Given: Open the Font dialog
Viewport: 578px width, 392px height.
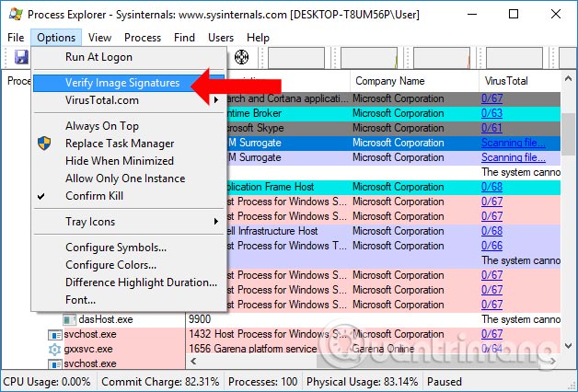Looking at the screenshot, I should tap(129, 300).
